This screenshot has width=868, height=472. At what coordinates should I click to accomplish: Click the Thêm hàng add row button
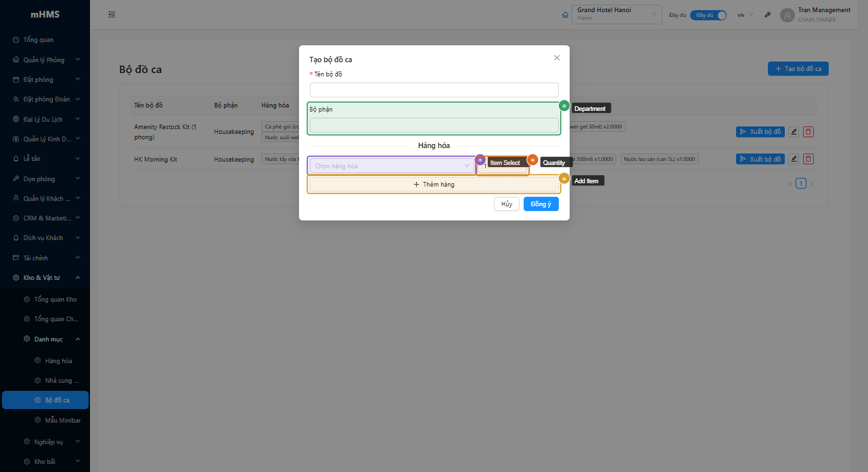click(x=434, y=185)
